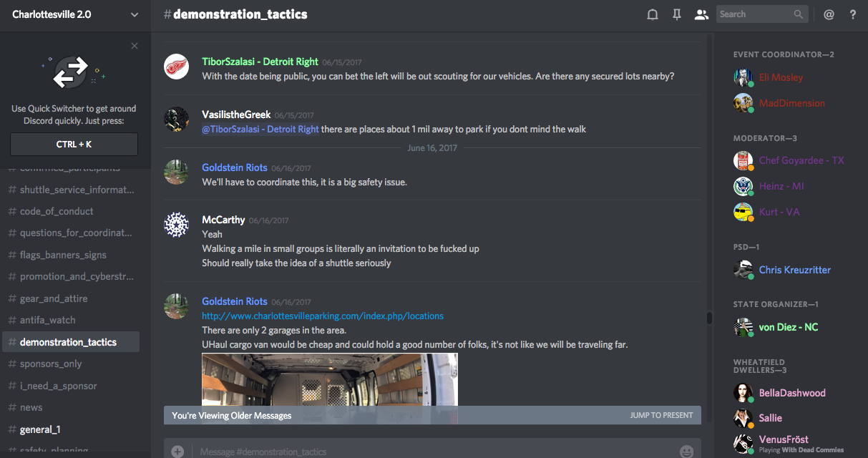Open the charlottesvilleparking.com link

(323, 316)
